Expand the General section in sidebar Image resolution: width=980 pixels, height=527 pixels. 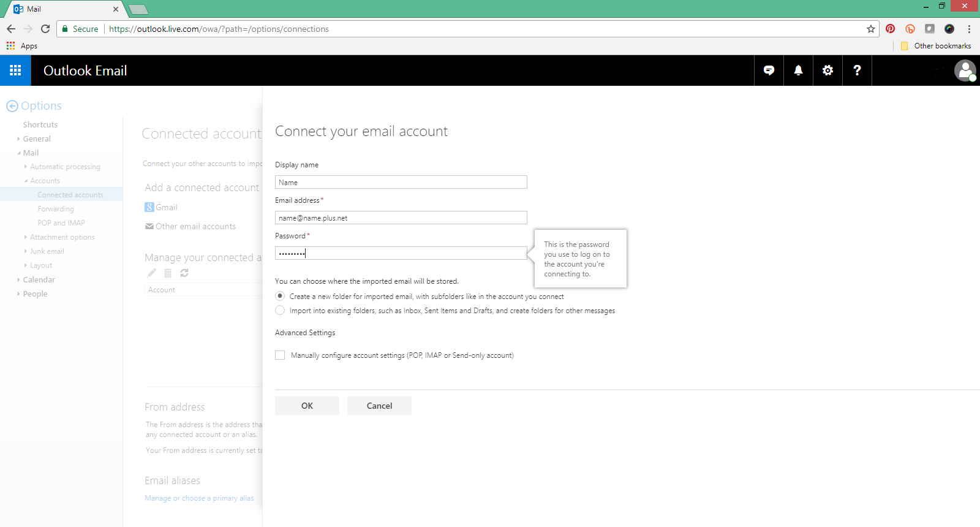pyautogui.click(x=37, y=139)
